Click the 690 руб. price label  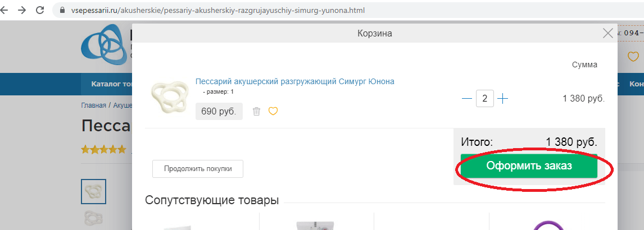pyautogui.click(x=219, y=112)
